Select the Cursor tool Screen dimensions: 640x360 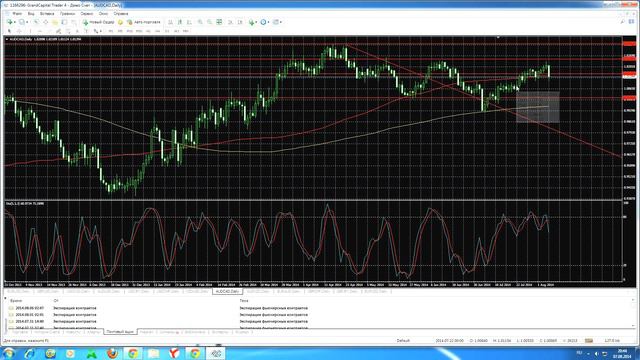pyautogui.click(x=9, y=31)
